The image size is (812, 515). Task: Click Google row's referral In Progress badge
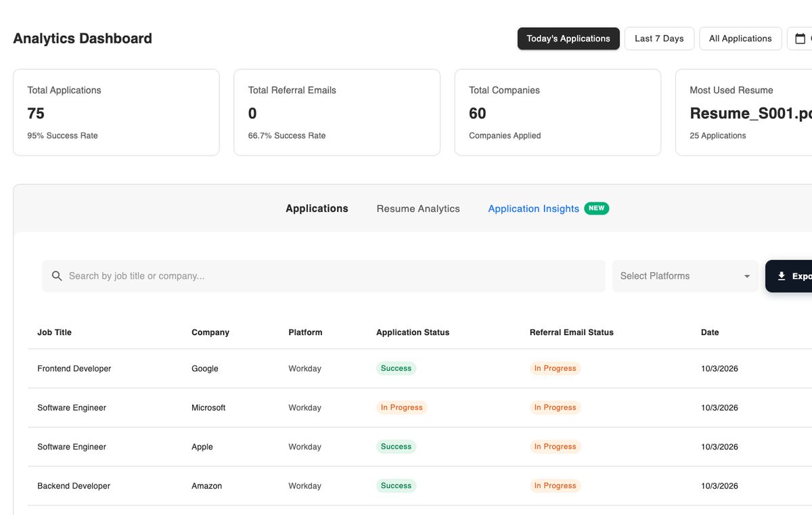pos(555,369)
